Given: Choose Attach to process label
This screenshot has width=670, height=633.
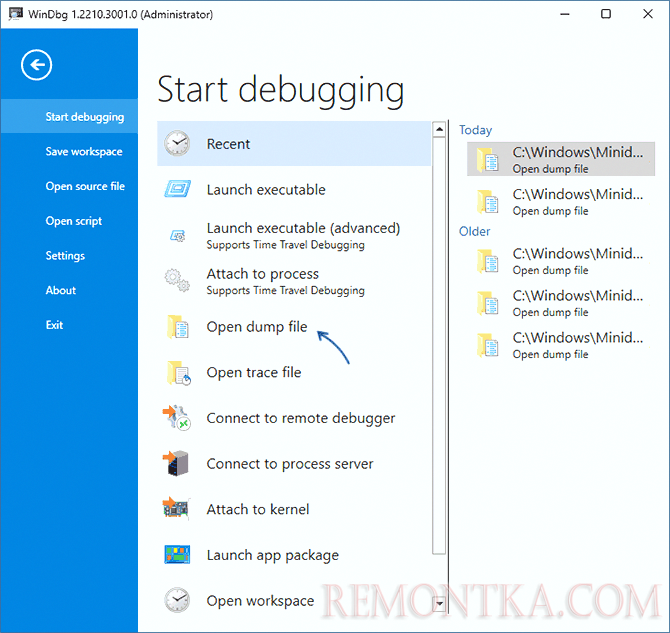Looking at the screenshot, I should point(262,274).
